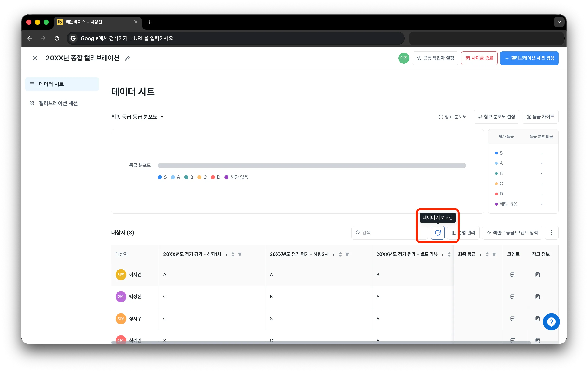Sort the 하향2차 column
This screenshot has height=372, width=588.
340,254
